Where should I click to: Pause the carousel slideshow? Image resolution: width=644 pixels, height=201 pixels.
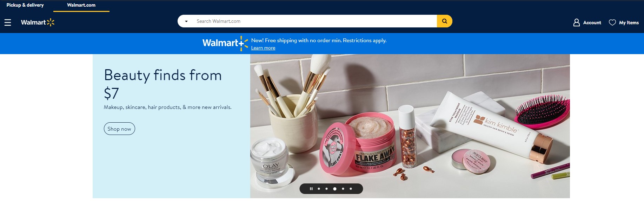click(x=311, y=189)
